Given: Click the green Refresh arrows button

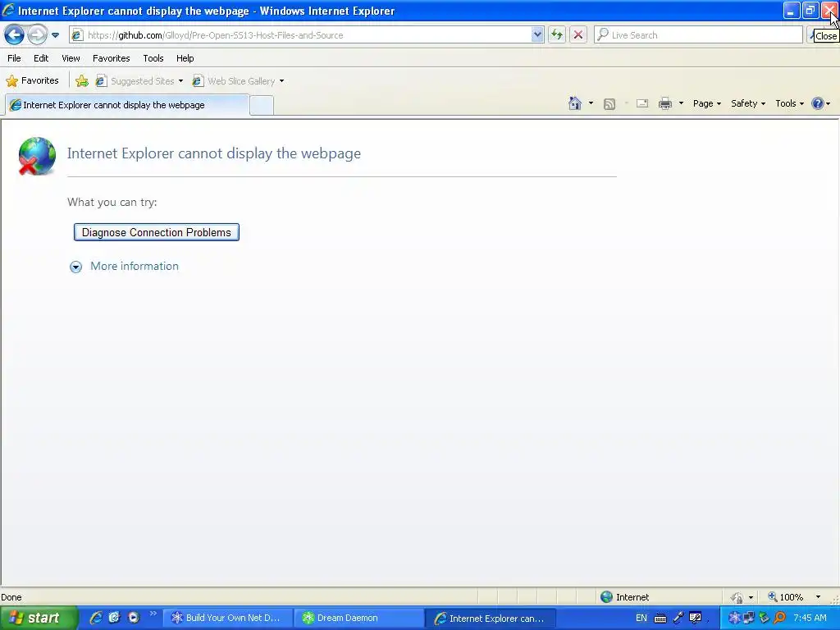Looking at the screenshot, I should (x=557, y=35).
